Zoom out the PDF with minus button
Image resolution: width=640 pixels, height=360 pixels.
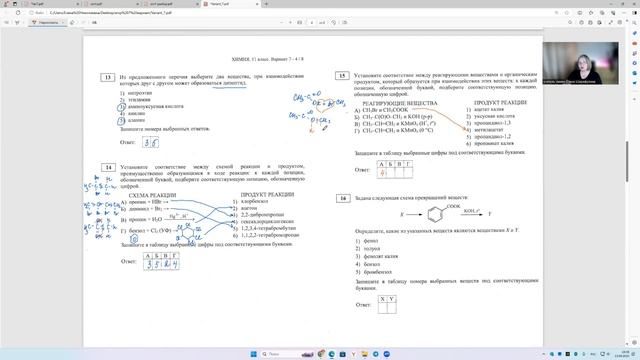coord(281,22)
